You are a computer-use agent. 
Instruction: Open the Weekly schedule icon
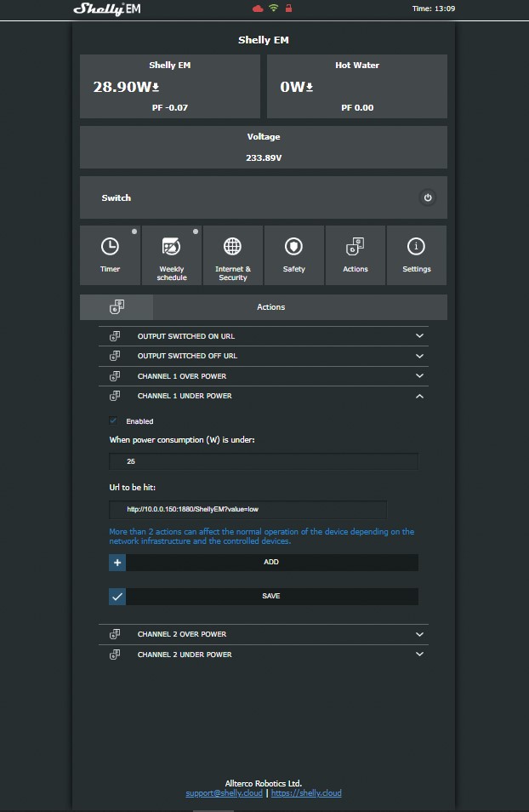point(171,247)
